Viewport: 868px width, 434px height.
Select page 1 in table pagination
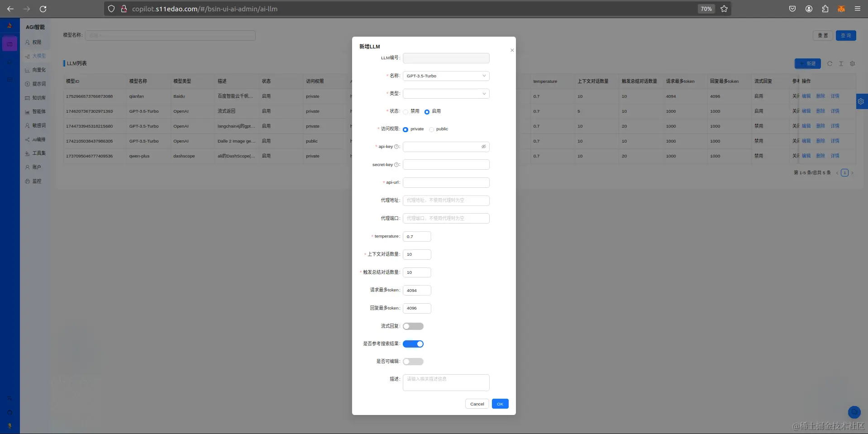tap(844, 173)
